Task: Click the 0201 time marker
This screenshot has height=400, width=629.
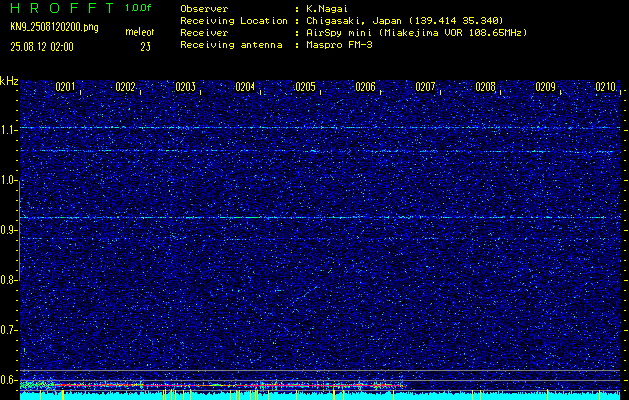Action: click(65, 87)
